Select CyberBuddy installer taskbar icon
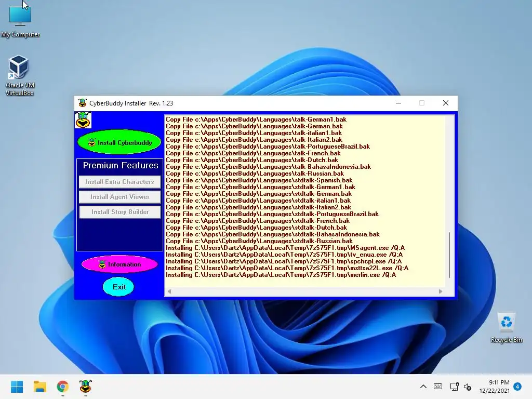This screenshot has width=532, height=399. point(86,387)
